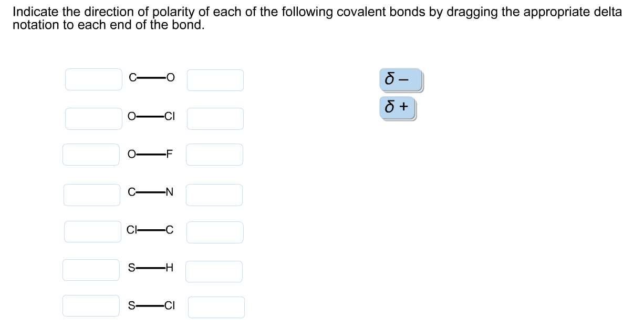This screenshot has width=644, height=326.
Task: Click the blank box left of the C—O bond
Action: coord(93,79)
